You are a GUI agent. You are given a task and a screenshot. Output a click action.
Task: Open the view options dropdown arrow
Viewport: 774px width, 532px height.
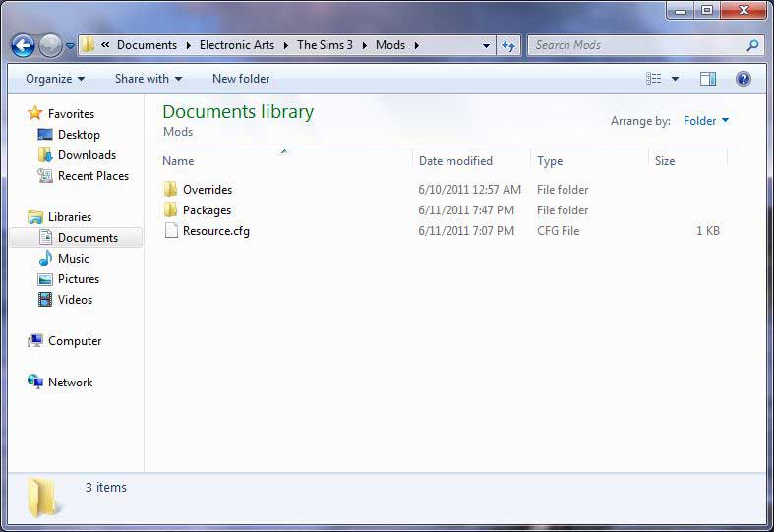pyautogui.click(x=675, y=79)
